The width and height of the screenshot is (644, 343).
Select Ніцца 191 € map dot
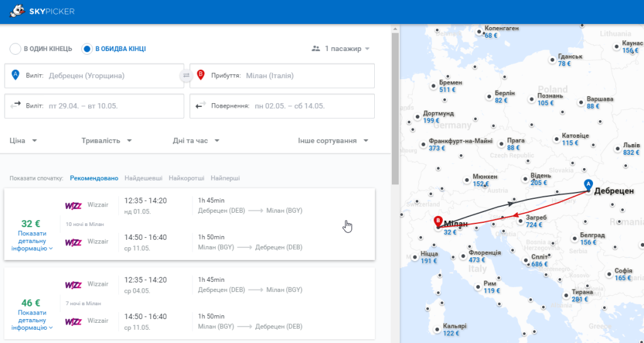pyautogui.click(x=415, y=257)
